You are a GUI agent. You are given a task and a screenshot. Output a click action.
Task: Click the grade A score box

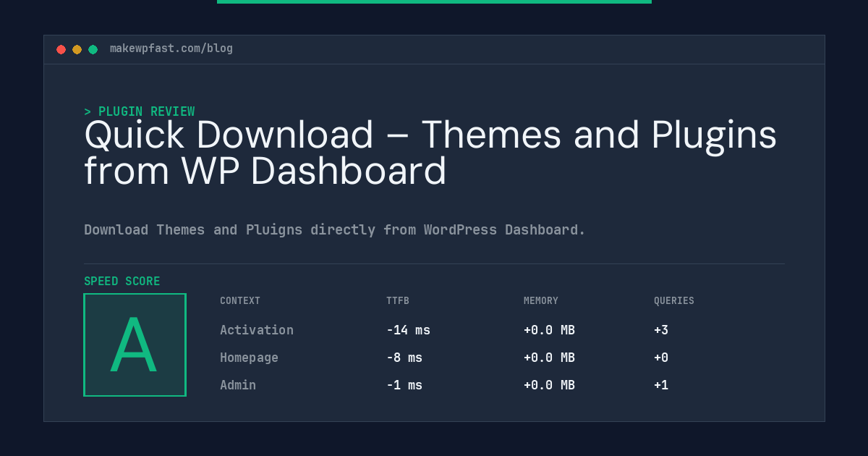[x=135, y=345]
